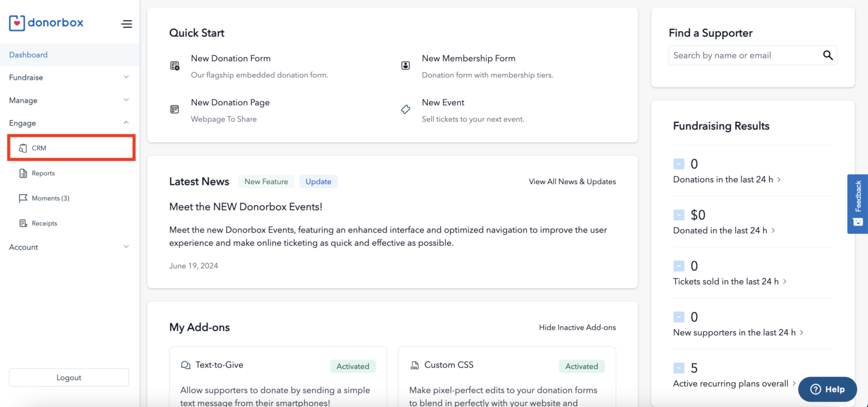Click the search magnifier icon

click(828, 55)
